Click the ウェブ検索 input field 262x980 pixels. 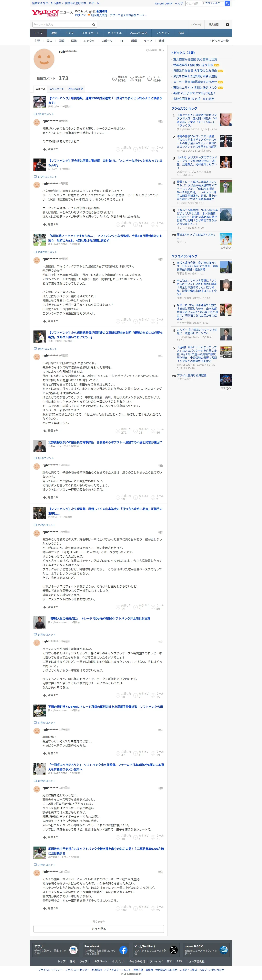click(193, 3)
